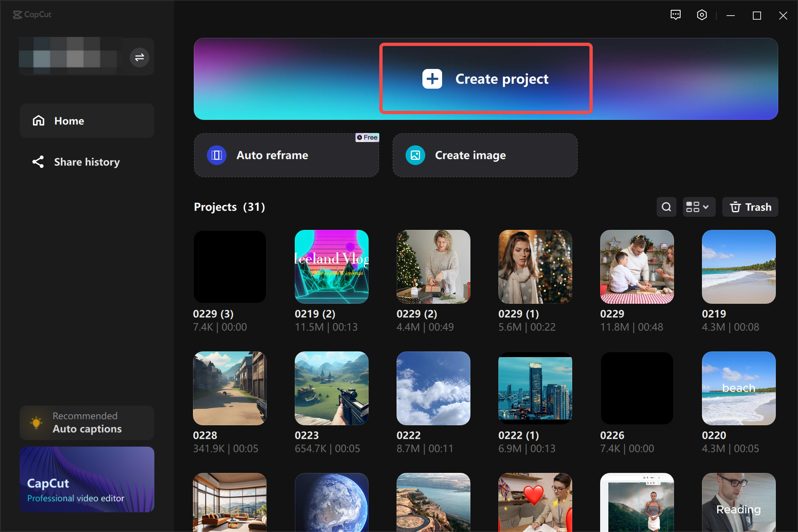Maximize the CapCut window
The height and width of the screenshot is (532, 798).
tap(757, 16)
